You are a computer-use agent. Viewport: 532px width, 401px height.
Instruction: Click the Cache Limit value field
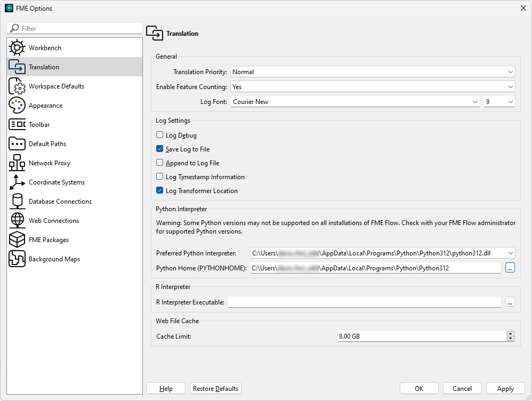[x=422, y=336]
